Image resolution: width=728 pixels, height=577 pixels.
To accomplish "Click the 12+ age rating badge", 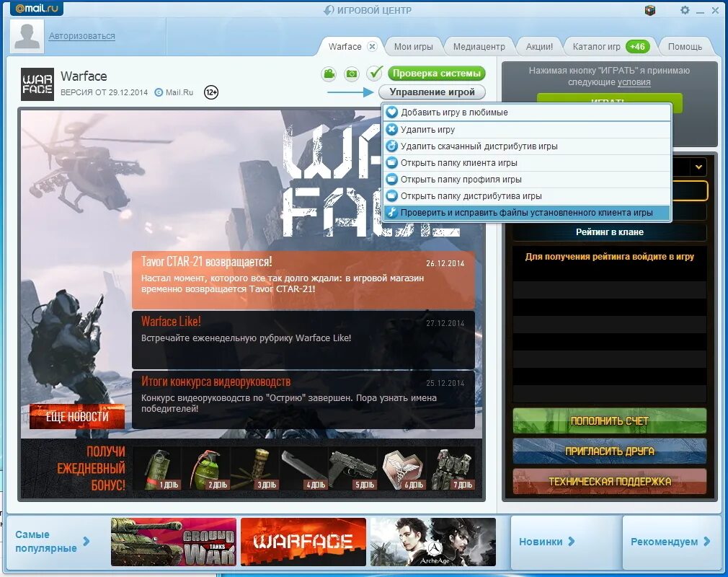I will (211, 92).
